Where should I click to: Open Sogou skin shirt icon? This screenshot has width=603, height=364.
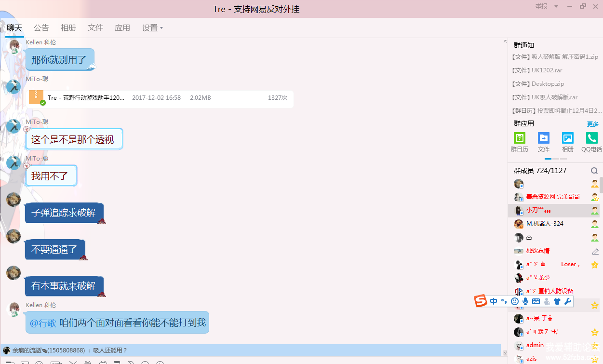tap(557, 301)
